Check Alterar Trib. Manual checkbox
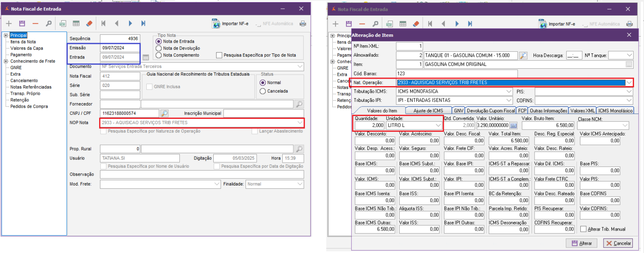 (x=583, y=229)
